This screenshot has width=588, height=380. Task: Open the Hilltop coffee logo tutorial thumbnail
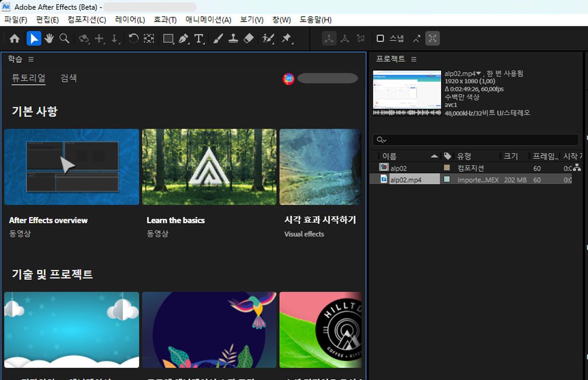tap(320, 329)
